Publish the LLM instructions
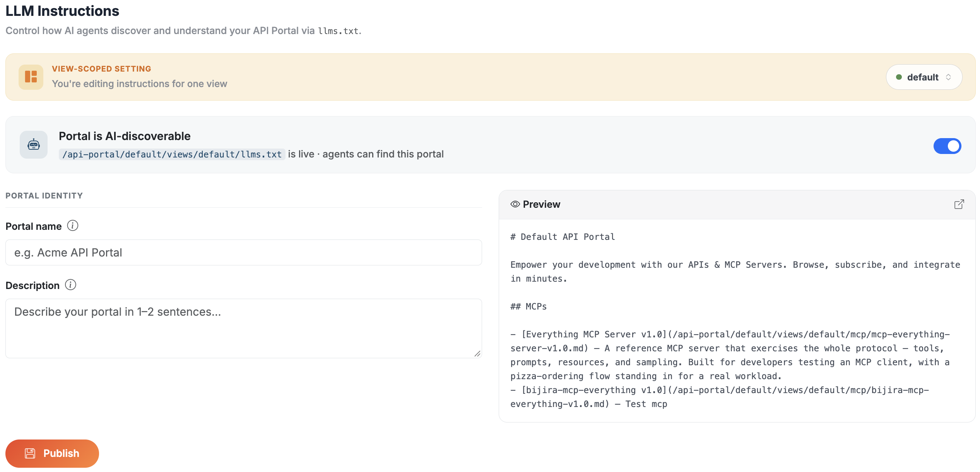Viewport: 980px width, 472px height. (52, 453)
